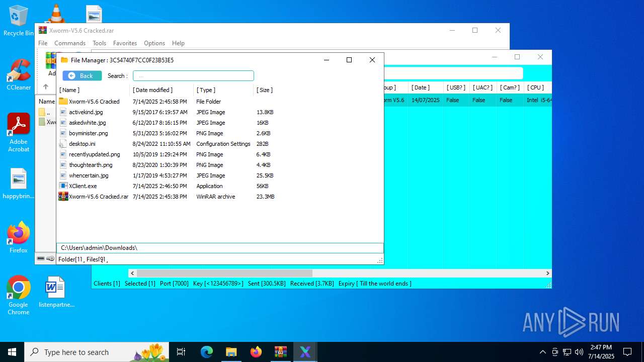The width and height of the screenshot is (644, 362).
Task: Select desktop.ini file icon
Action: point(63,144)
